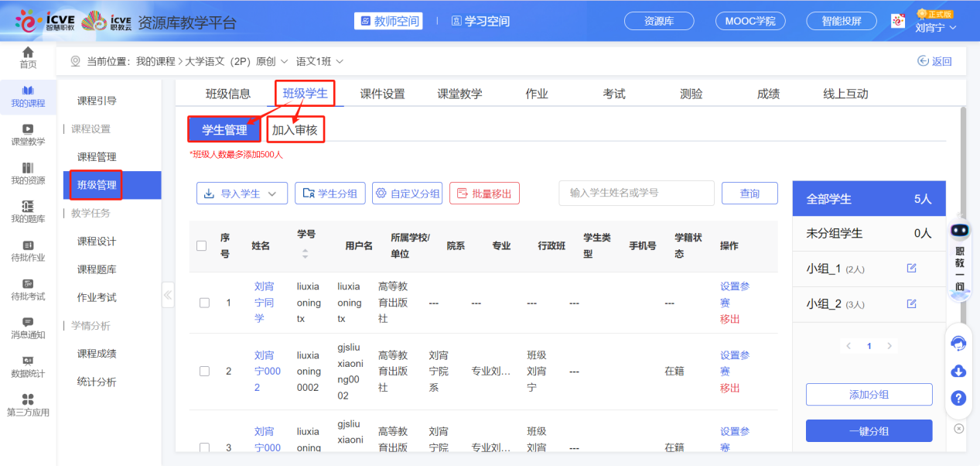Click edit icon next to 小组_1
Viewport: 980px width, 466px height.
pos(911,269)
